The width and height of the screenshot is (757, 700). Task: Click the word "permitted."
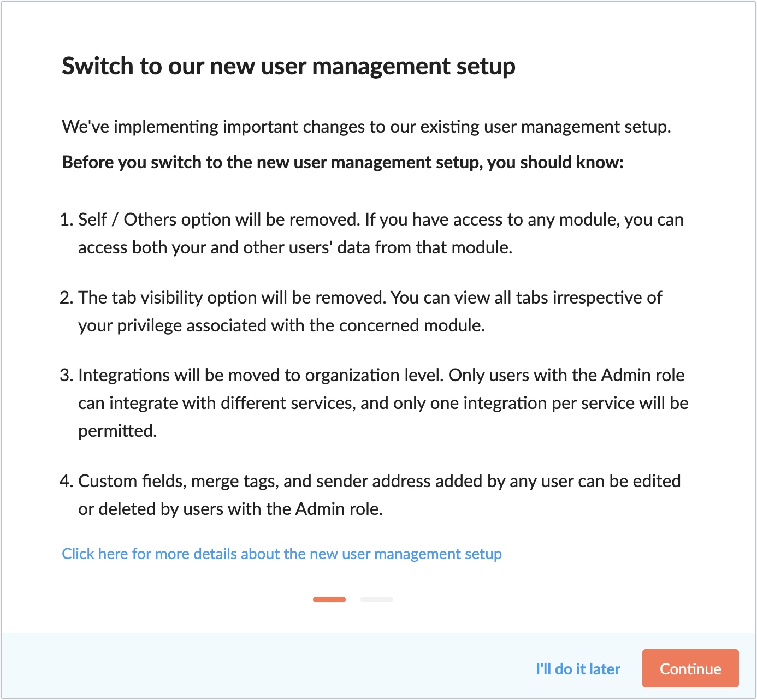[x=117, y=431]
